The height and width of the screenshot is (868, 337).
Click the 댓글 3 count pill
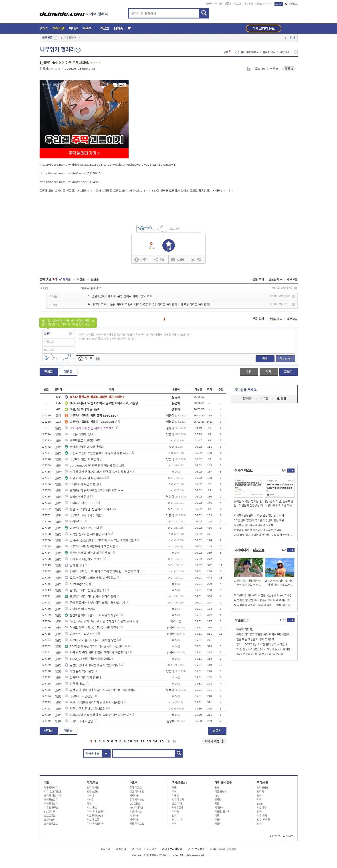point(289,69)
